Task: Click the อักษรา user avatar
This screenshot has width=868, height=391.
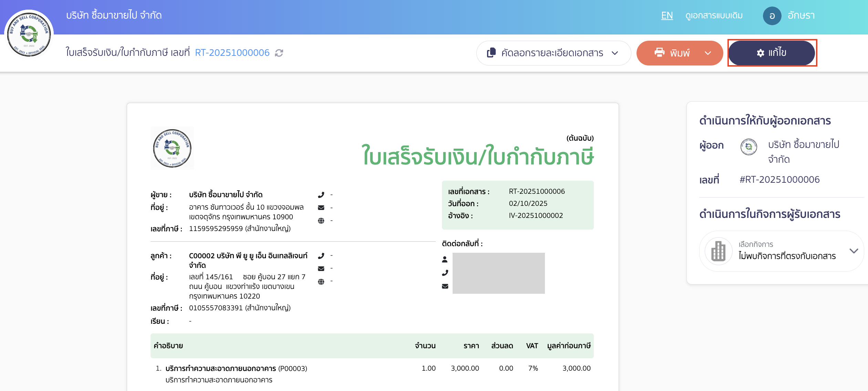Action: pyautogui.click(x=772, y=15)
